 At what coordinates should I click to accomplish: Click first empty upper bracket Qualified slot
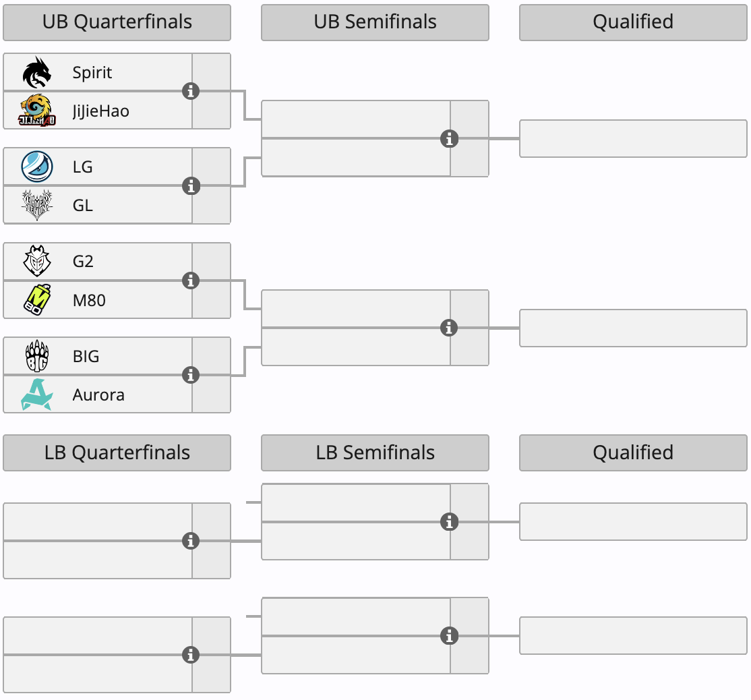click(x=633, y=138)
